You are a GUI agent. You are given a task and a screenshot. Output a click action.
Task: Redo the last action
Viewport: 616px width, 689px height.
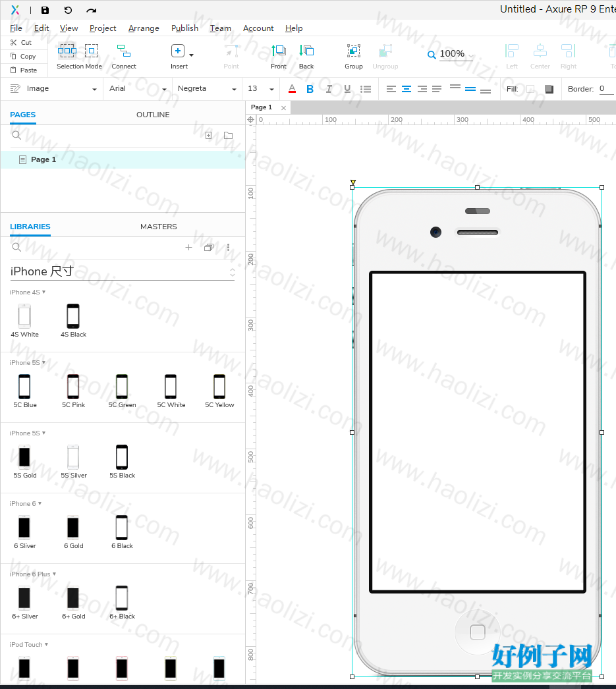pyautogui.click(x=91, y=10)
